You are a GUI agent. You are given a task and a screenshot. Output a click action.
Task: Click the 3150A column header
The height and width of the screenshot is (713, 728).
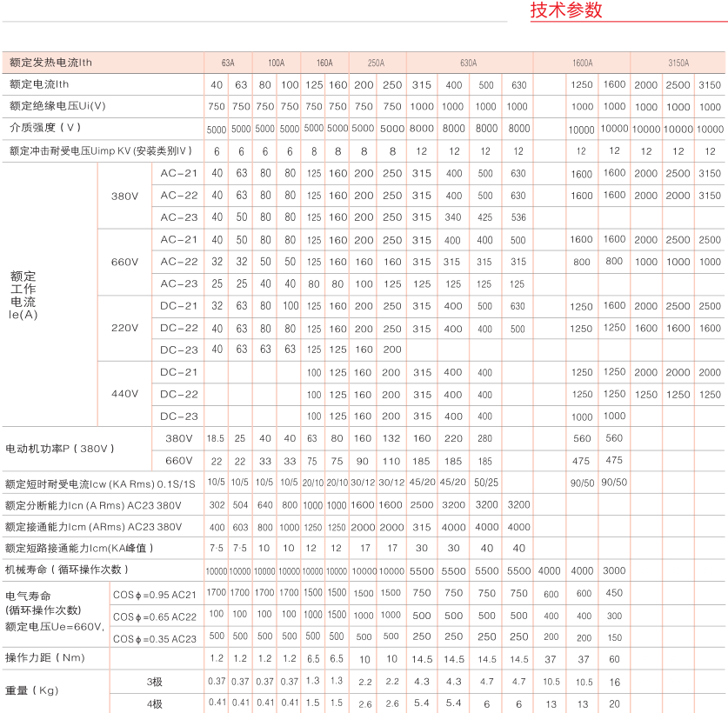[678, 63]
